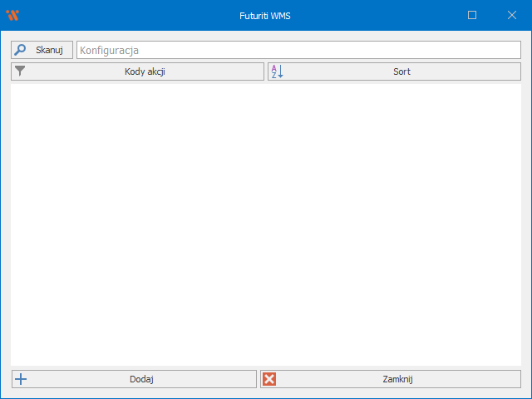Close the window with the title bar X
The width and height of the screenshot is (532, 399).
[x=511, y=15]
